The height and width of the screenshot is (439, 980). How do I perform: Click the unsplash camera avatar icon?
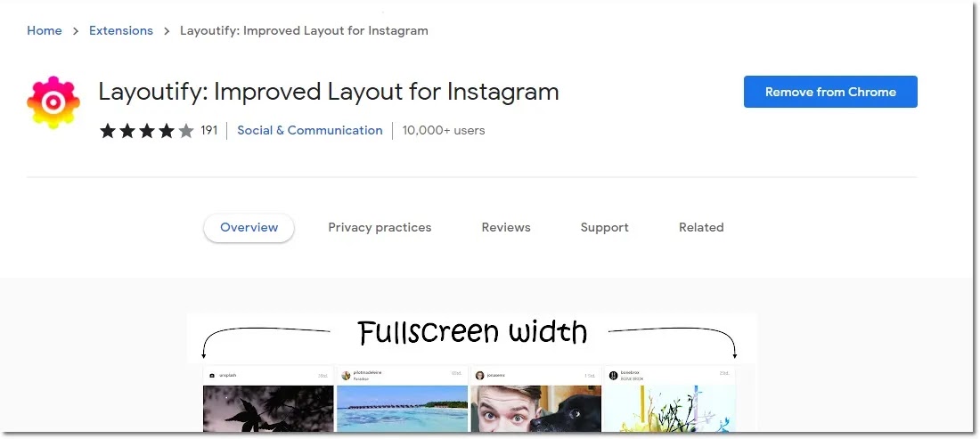click(212, 375)
